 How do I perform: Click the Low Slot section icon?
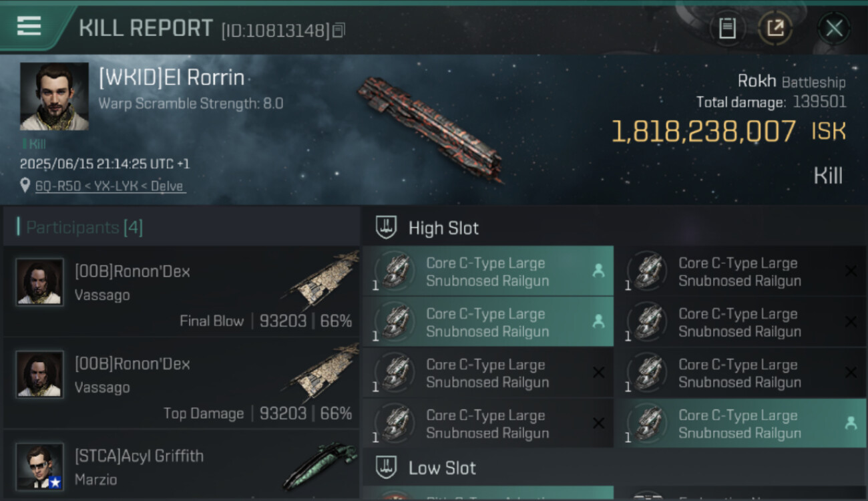pos(387,468)
